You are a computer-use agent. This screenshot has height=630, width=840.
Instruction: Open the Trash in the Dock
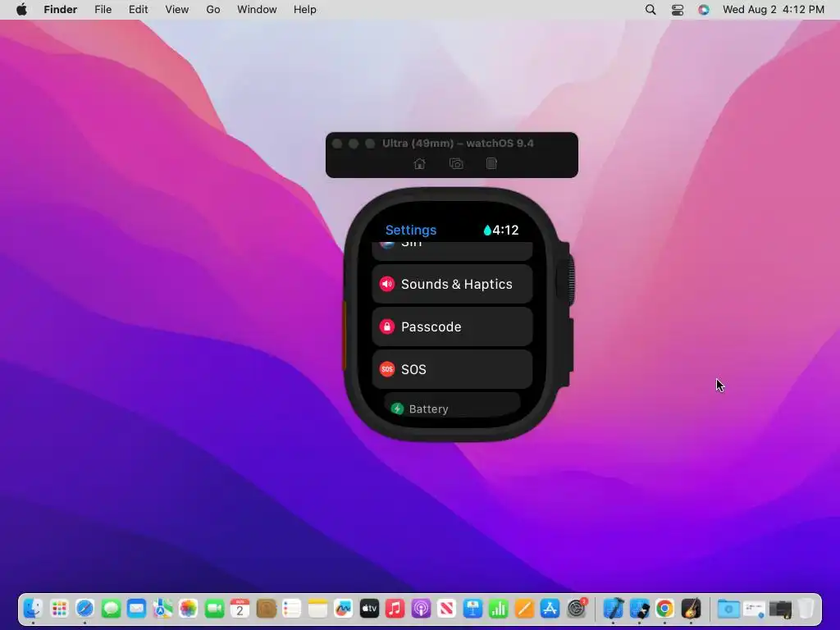806,609
